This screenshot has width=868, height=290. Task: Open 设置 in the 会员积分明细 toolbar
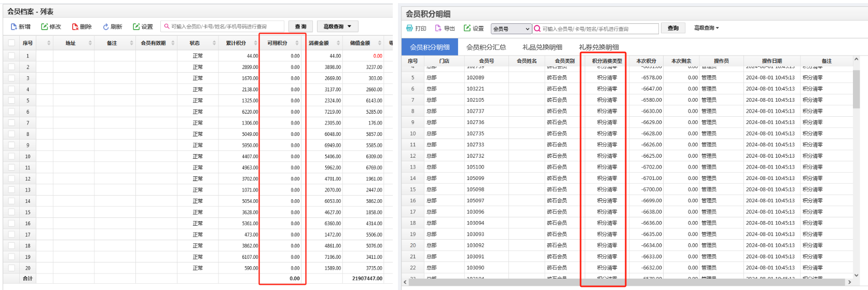[x=474, y=28]
